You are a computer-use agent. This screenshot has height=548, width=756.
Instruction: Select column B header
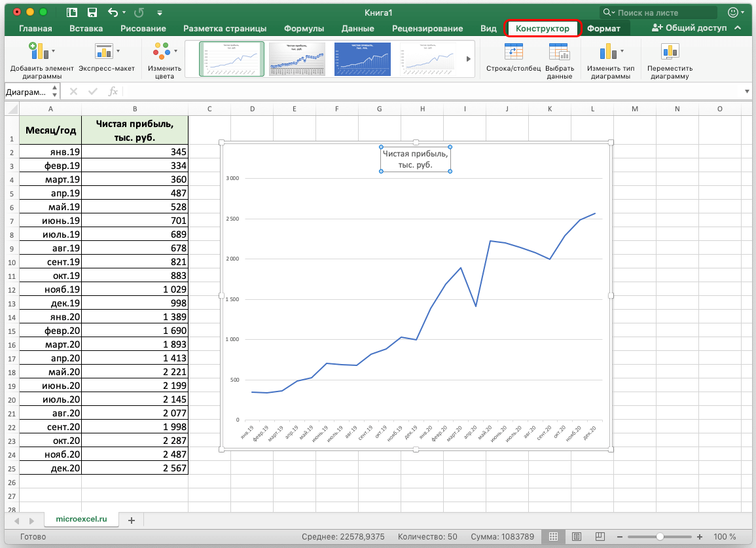(135, 109)
